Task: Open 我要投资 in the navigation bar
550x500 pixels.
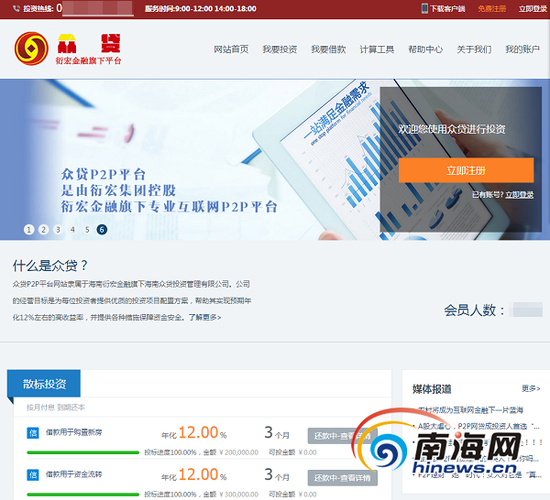Action: 280,49
